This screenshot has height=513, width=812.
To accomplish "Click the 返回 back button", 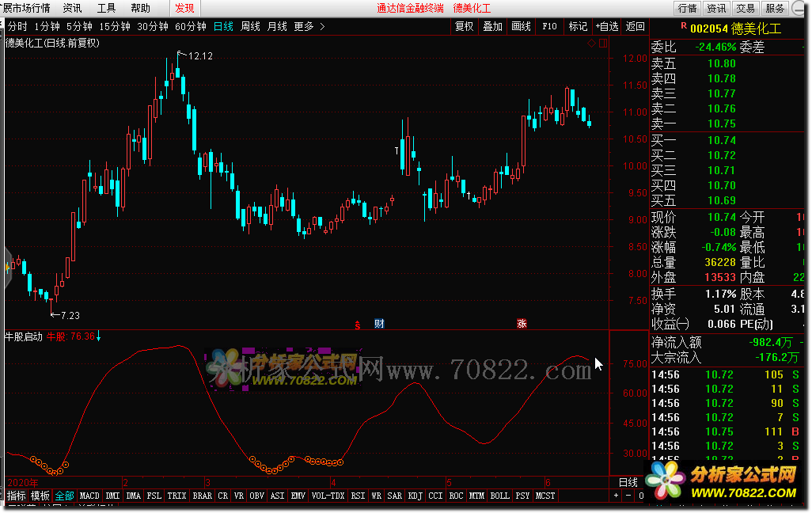I will (x=635, y=26).
